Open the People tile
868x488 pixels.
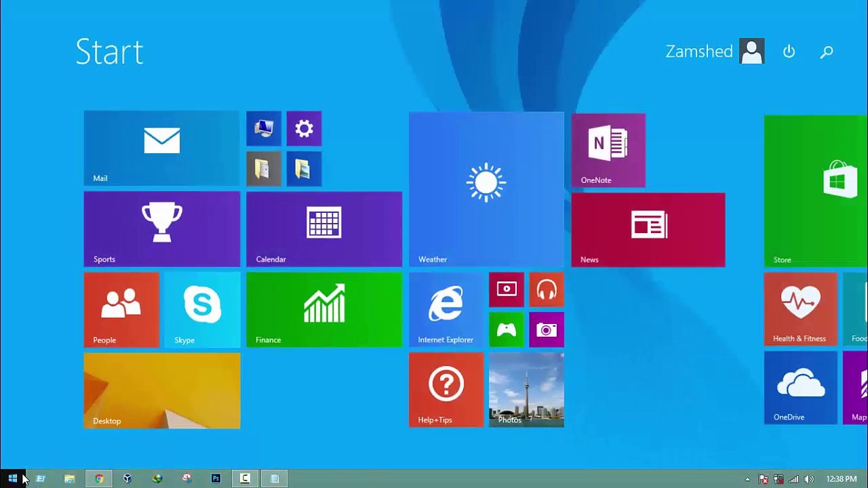121,310
